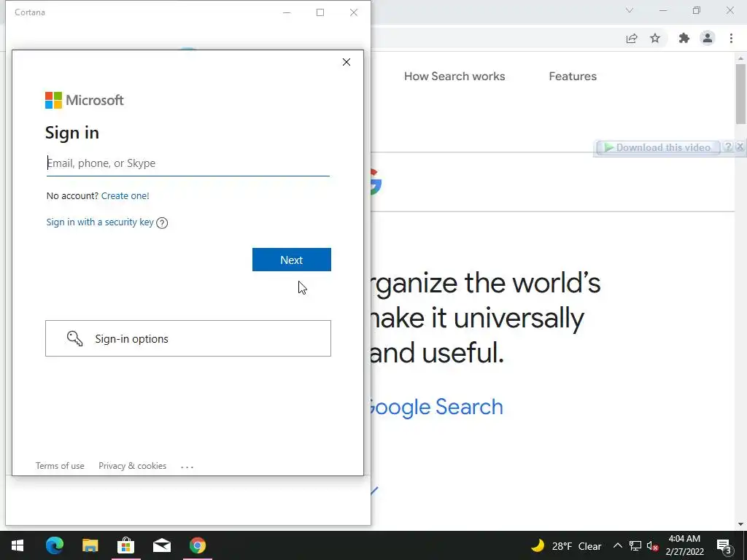Viewport: 747px width, 560px height.
Task: Open Mail app from taskbar
Action: [162, 545]
